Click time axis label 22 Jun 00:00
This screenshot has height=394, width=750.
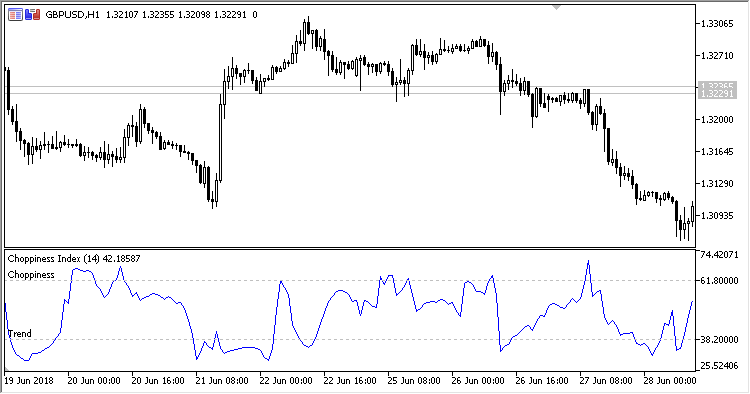point(286,381)
